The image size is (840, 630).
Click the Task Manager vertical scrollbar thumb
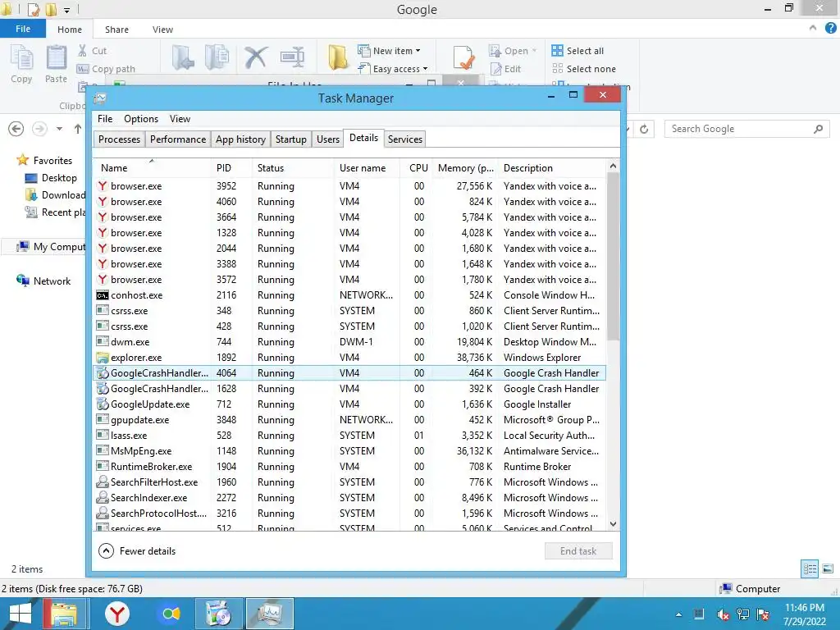tap(613, 256)
